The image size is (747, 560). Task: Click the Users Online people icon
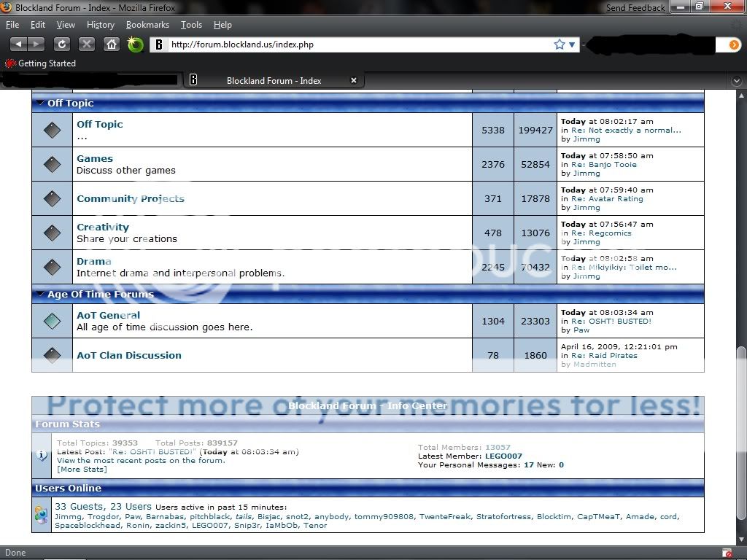pos(42,515)
